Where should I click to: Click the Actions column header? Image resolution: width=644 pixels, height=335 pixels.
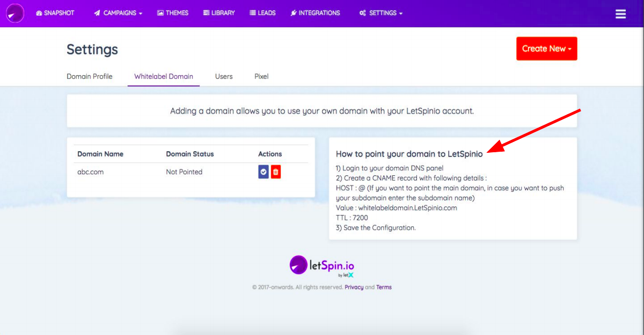tap(270, 154)
